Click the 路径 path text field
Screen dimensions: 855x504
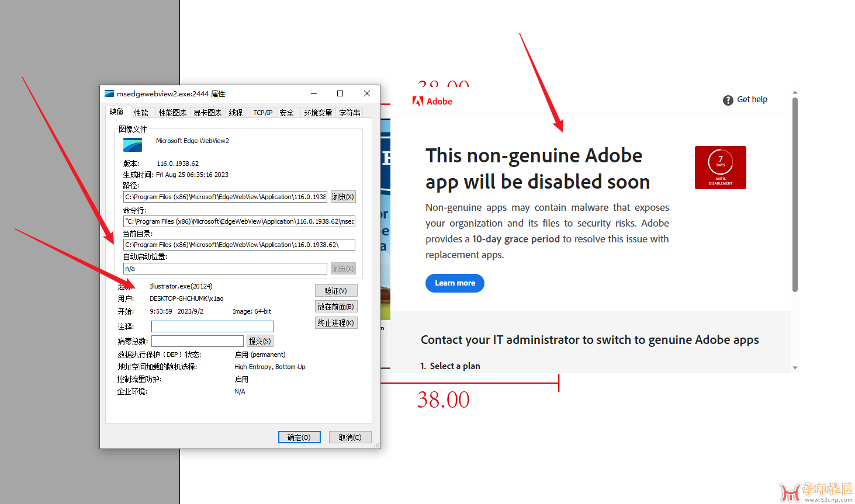coord(225,197)
